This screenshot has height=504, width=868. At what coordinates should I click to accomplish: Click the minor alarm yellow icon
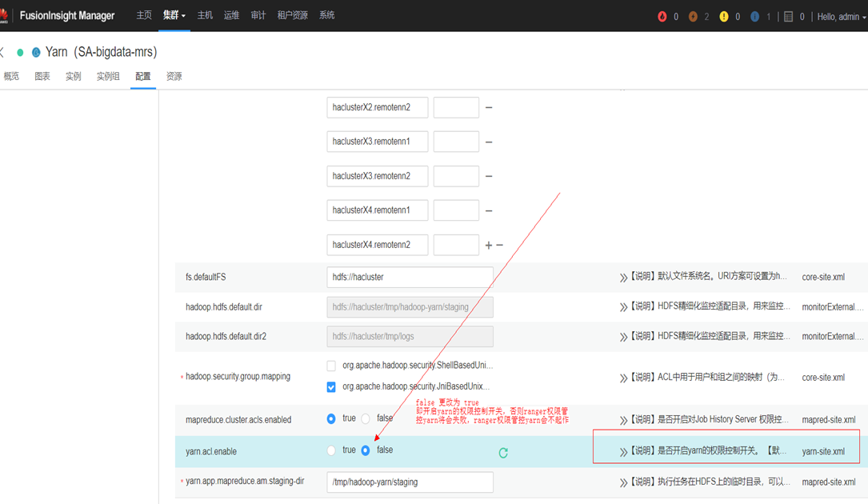[724, 17]
